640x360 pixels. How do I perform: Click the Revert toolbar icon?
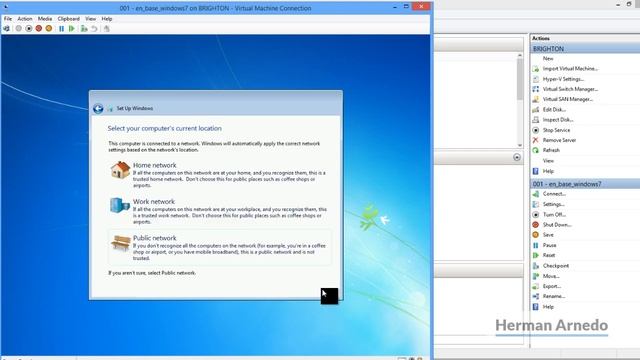[94, 29]
